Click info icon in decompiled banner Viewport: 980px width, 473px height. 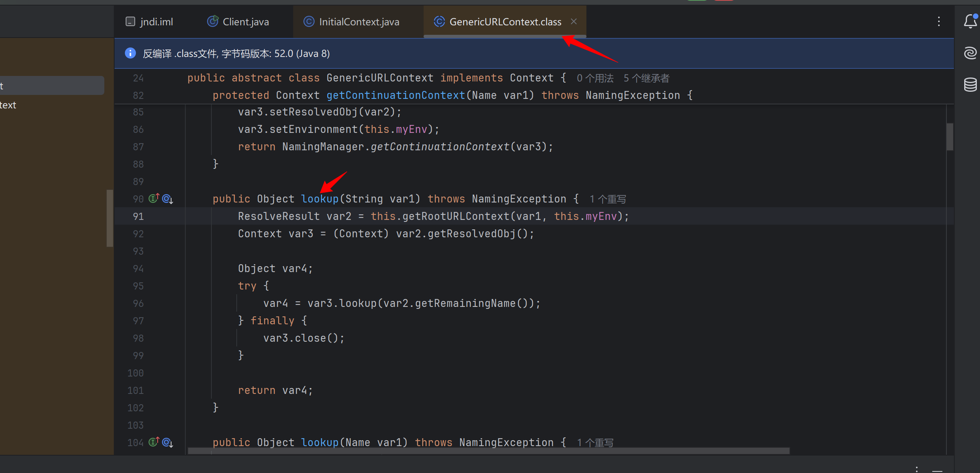[x=130, y=53]
